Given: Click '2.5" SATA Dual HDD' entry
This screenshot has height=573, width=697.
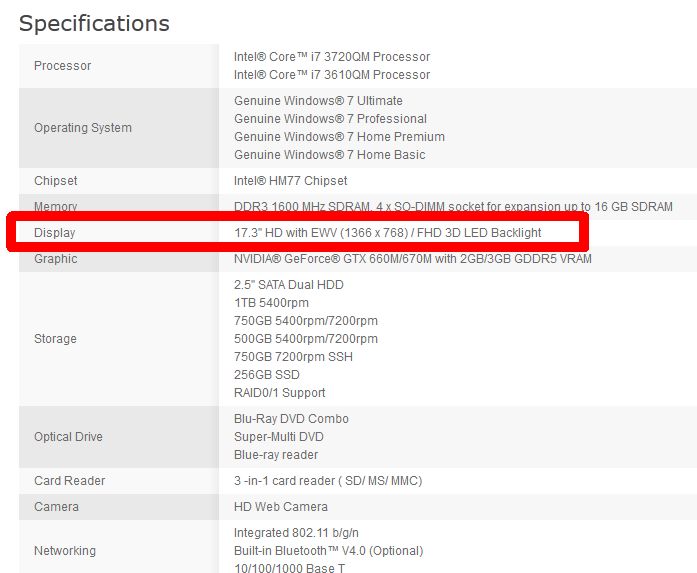Looking at the screenshot, I should (289, 285).
